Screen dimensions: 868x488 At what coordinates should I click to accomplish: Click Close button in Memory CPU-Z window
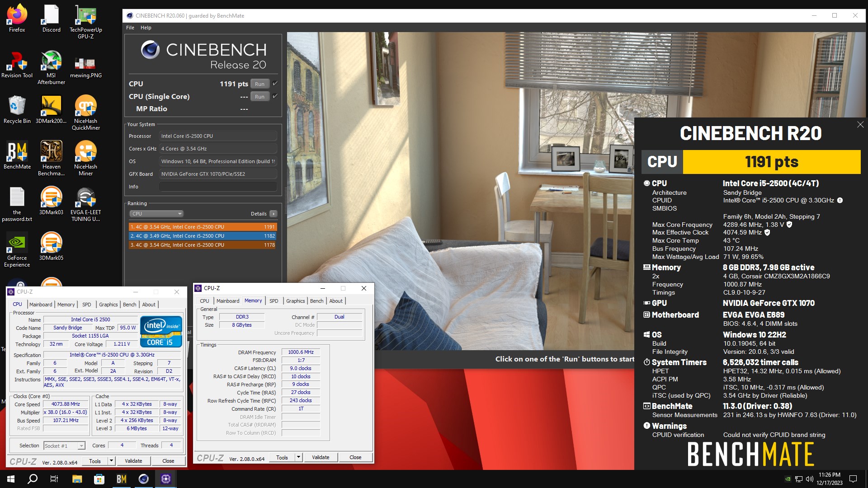355,457
